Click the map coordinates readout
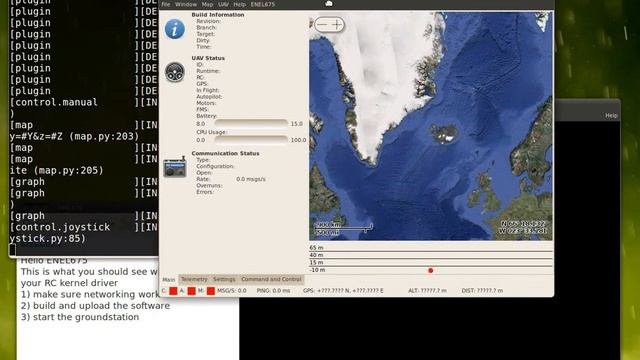This screenshot has width=640, height=360. pyautogui.click(x=523, y=227)
